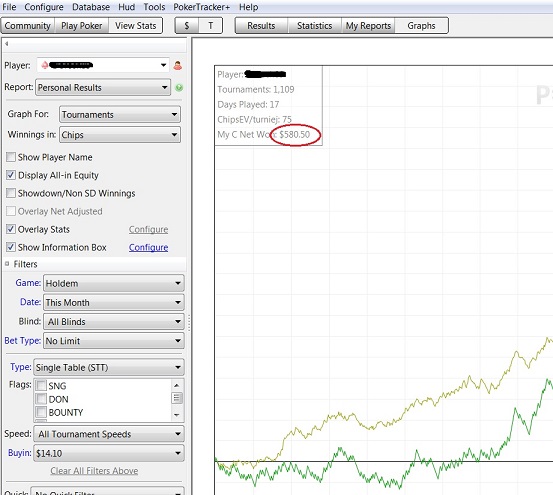Click Clear All Filters Above link
Image resolution: width=553 pixels, height=495 pixels.
point(94,471)
